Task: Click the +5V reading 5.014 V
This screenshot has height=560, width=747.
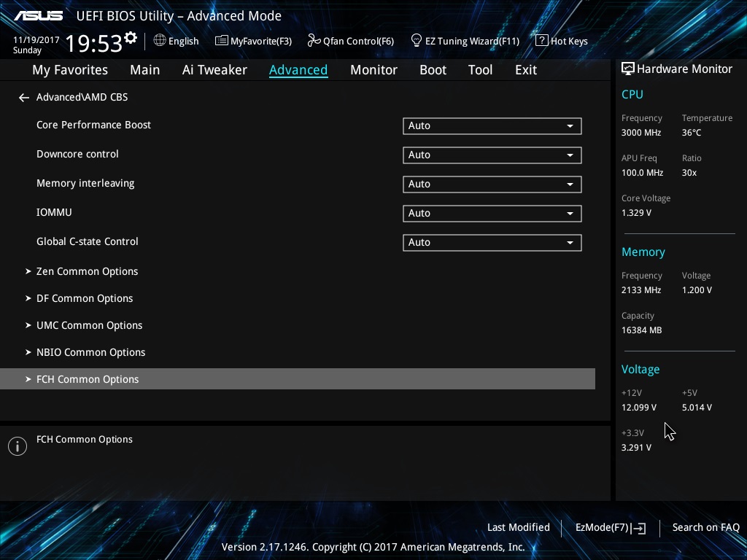Action: point(697,408)
